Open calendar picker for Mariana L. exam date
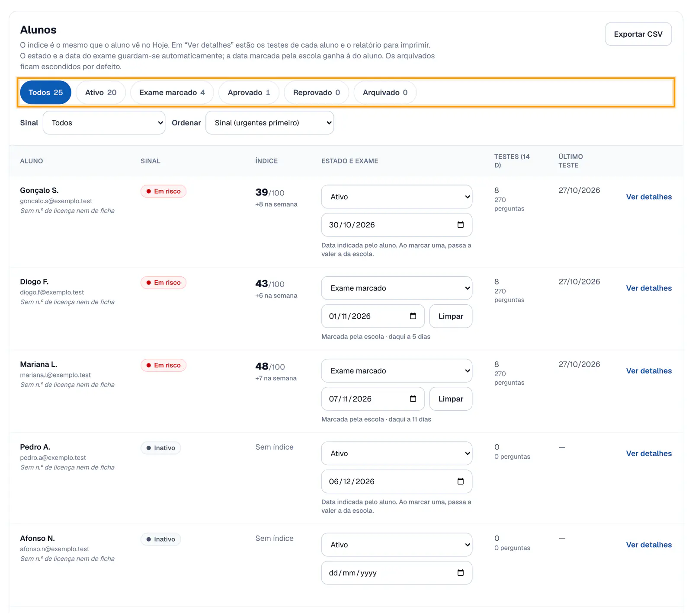 click(x=413, y=399)
